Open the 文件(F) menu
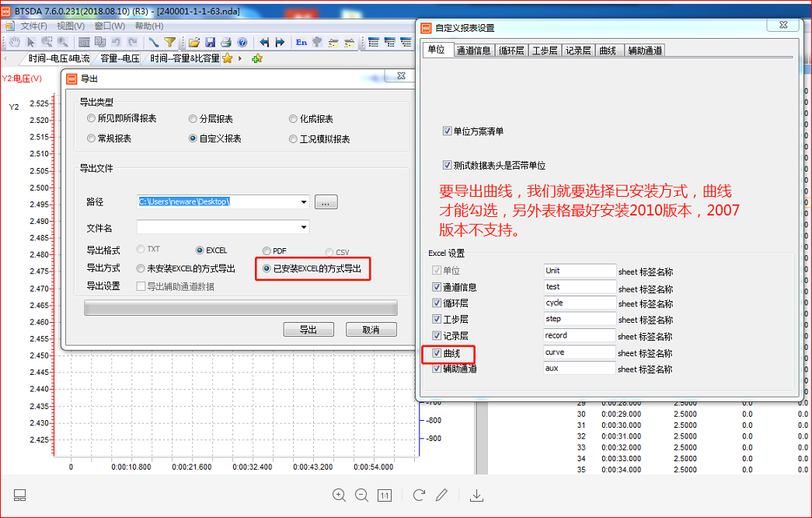Image resolution: width=812 pixels, height=518 pixels. coord(33,26)
